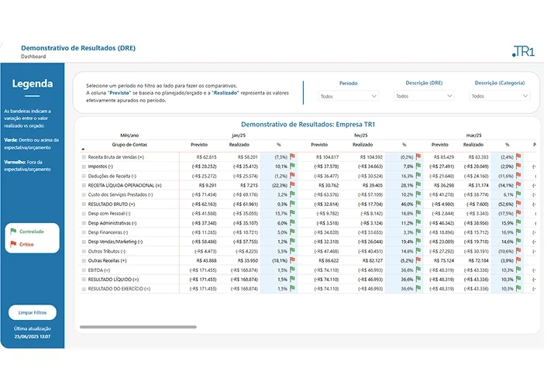This screenshot has width=547, height=392.
Task: Expand the RESULTADO LÍQUIDO row
Action: click(84, 279)
